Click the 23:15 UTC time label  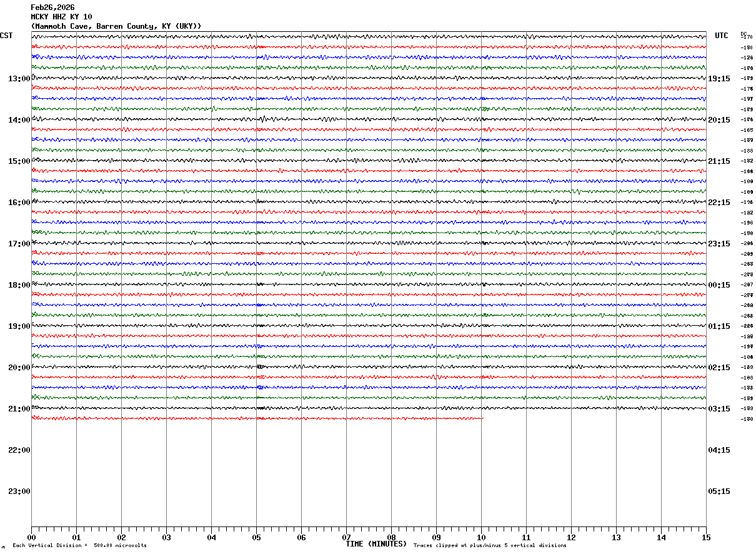click(719, 244)
